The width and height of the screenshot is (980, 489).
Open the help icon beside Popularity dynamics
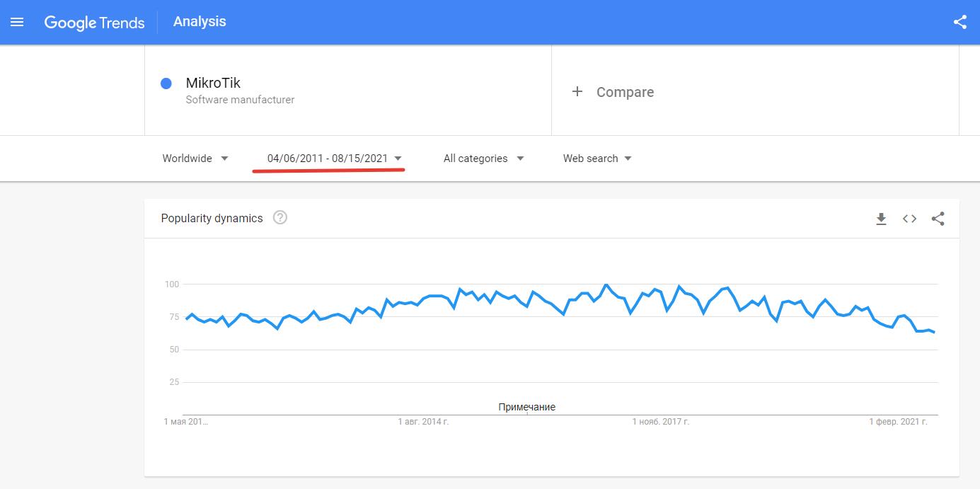pyautogui.click(x=280, y=218)
